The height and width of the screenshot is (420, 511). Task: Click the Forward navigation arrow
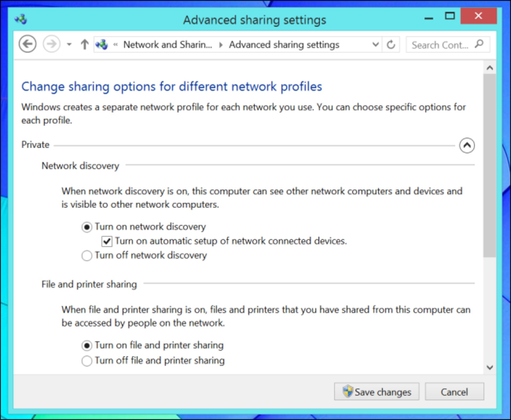click(x=51, y=44)
